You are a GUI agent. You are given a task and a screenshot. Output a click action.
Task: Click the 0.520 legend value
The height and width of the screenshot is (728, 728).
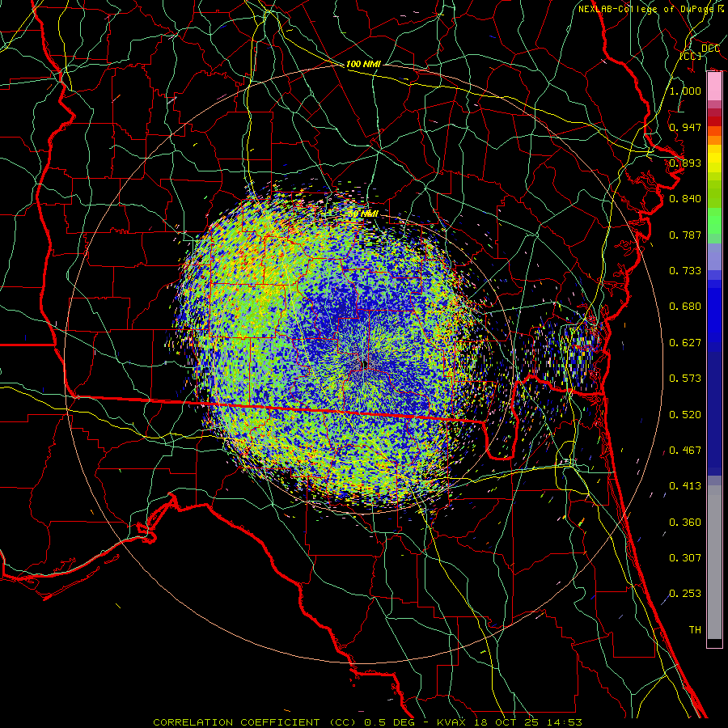point(685,415)
